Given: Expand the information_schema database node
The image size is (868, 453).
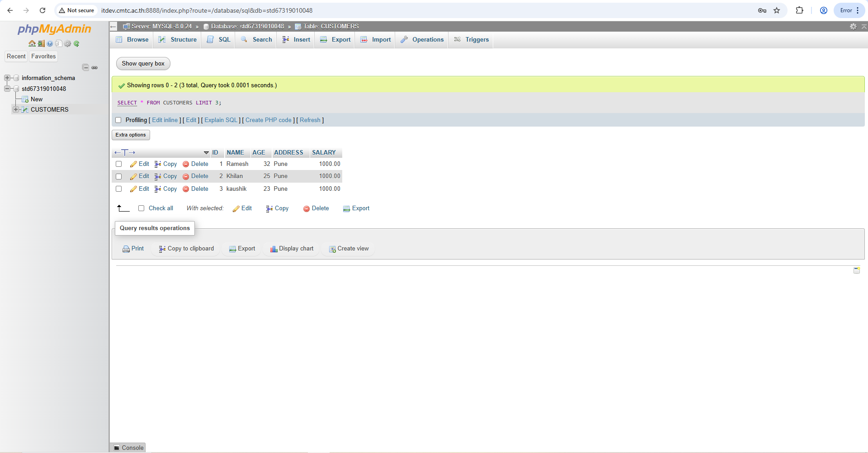Looking at the screenshot, I should pyautogui.click(x=7, y=78).
